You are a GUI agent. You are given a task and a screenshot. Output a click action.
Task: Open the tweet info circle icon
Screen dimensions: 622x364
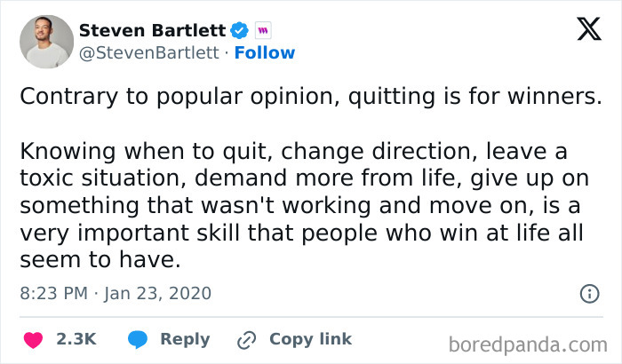click(x=588, y=293)
